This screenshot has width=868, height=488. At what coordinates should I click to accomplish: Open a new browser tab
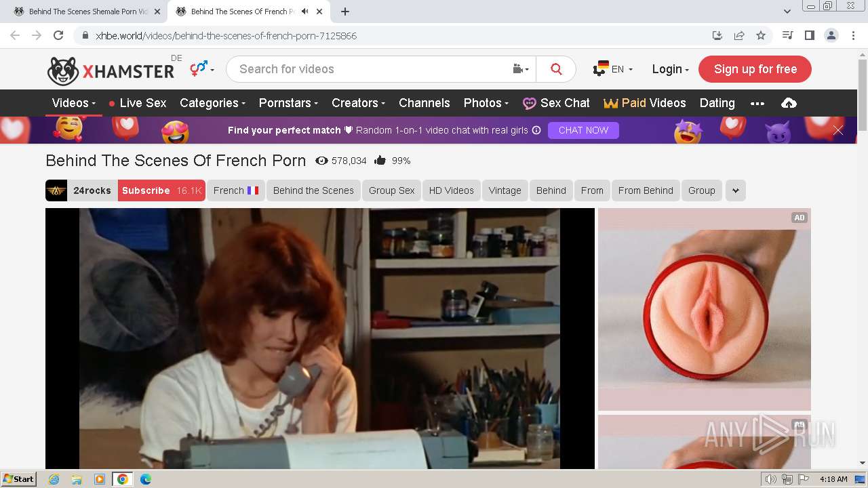point(345,12)
